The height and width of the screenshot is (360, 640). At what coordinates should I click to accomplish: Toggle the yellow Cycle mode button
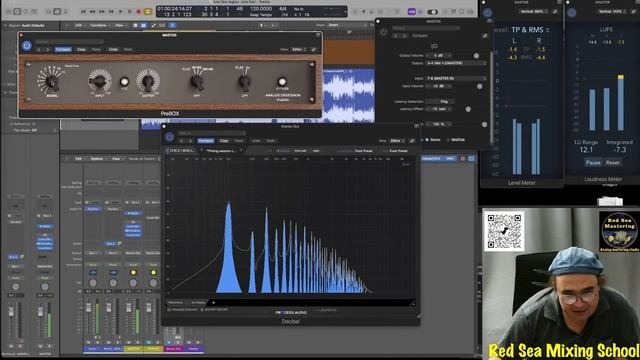tap(148, 12)
